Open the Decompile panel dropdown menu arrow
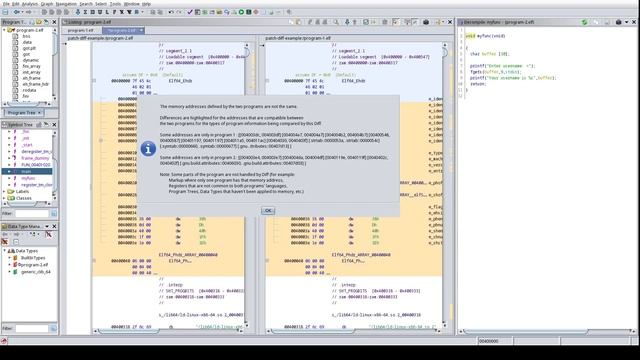The image size is (640, 360). coord(627,22)
